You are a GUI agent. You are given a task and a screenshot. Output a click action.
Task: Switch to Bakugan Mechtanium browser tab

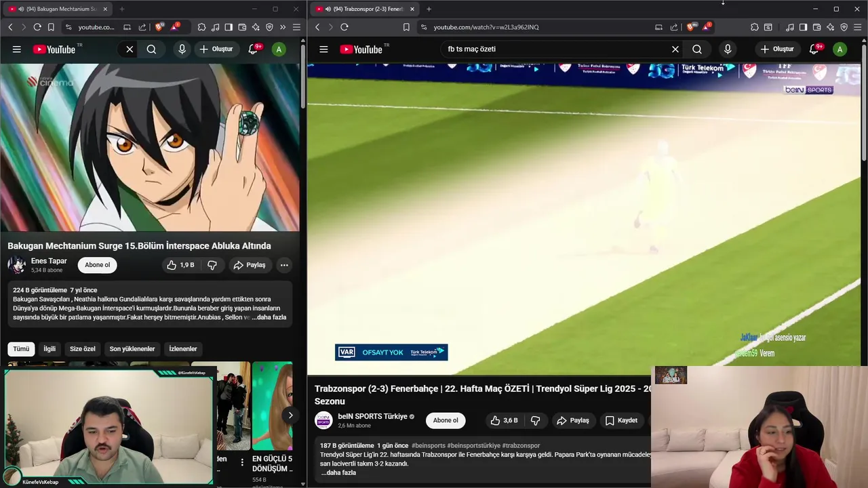pyautogui.click(x=58, y=9)
